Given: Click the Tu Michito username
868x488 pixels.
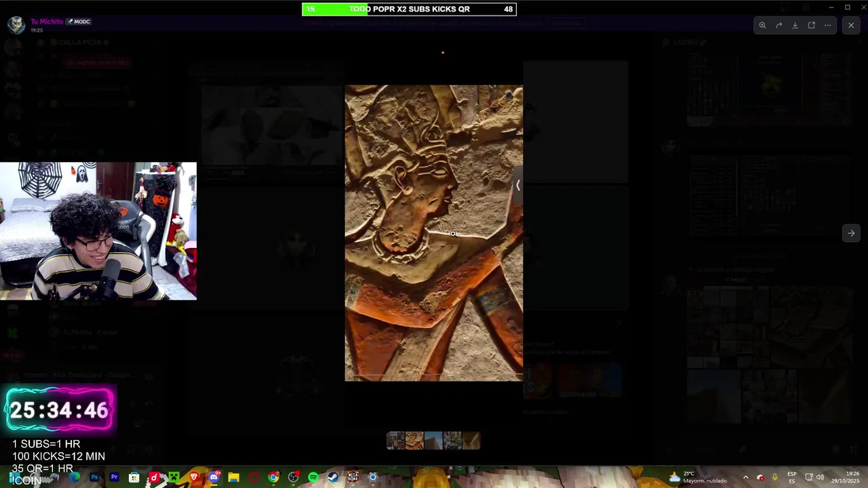Looking at the screenshot, I should [x=47, y=22].
